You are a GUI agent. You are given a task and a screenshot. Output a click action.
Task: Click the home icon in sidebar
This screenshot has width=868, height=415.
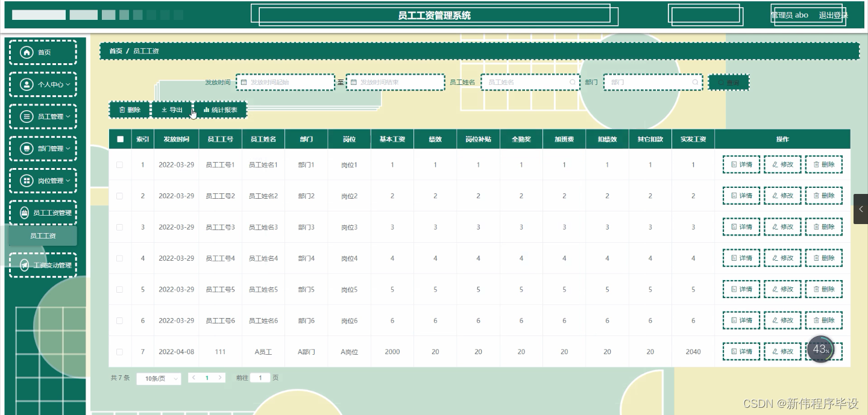(x=27, y=52)
